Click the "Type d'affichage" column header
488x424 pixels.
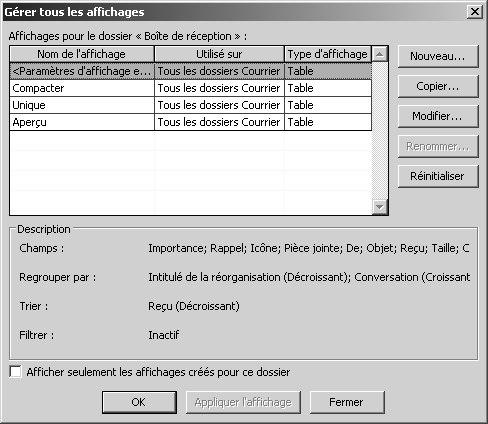[328, 54]
